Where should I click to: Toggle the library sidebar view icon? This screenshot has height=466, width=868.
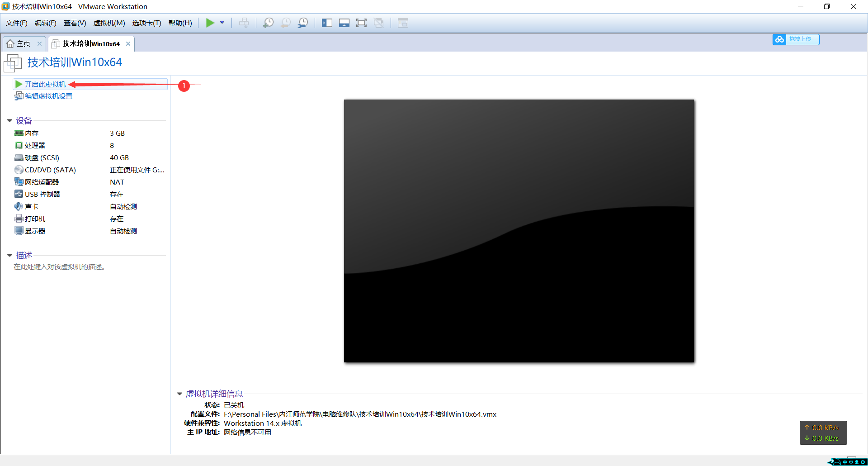[x=327, y=23]
